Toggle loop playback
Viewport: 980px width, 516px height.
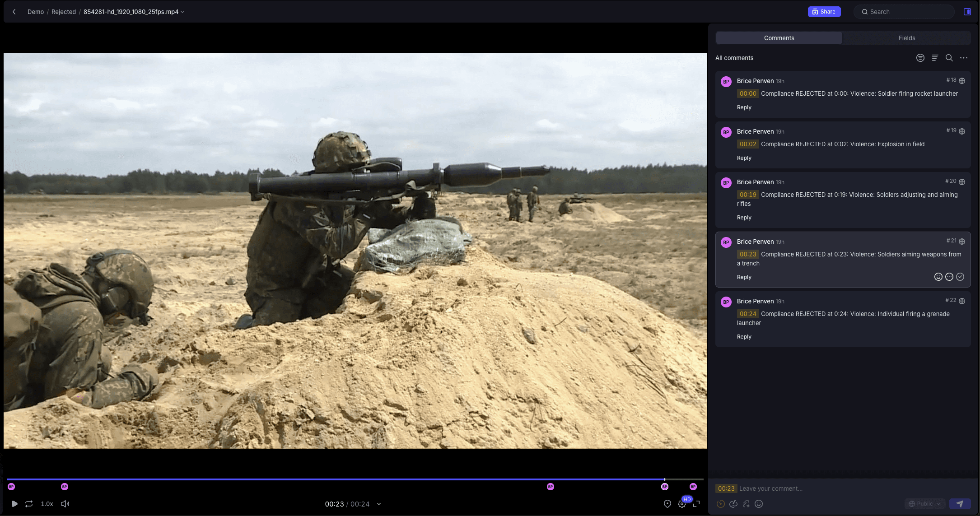tap(29, 504)
